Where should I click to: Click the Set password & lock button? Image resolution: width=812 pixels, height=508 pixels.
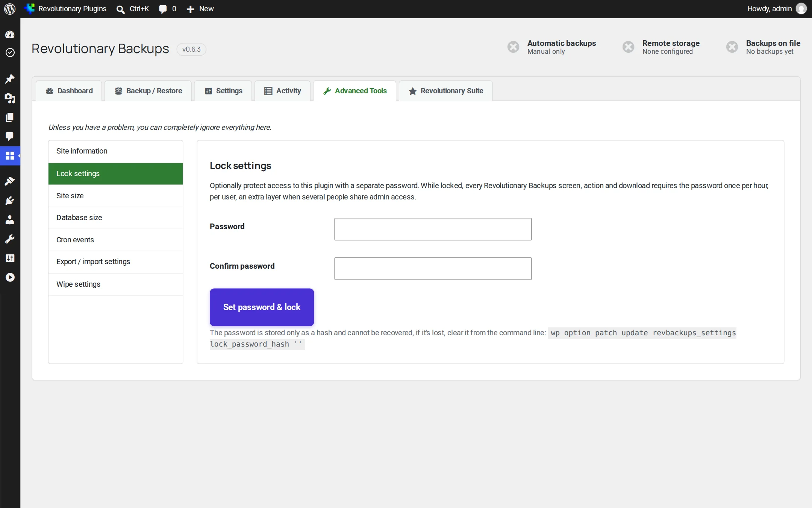262,307
